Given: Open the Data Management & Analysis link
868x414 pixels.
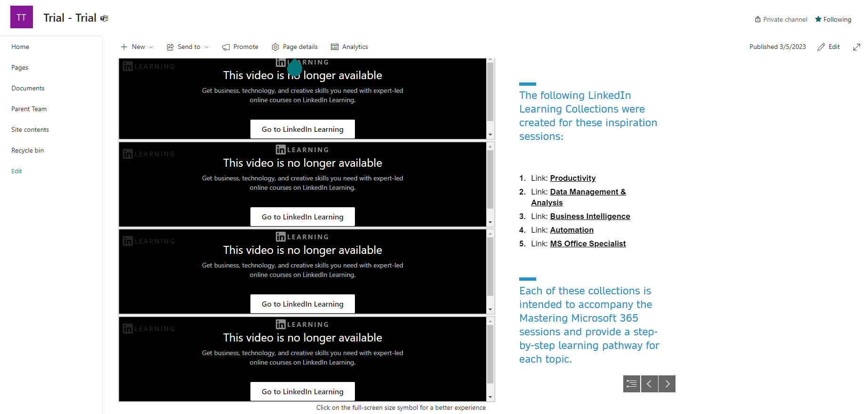Looking at the screenshot, I should pyautogui.click(x=579, y=197).
